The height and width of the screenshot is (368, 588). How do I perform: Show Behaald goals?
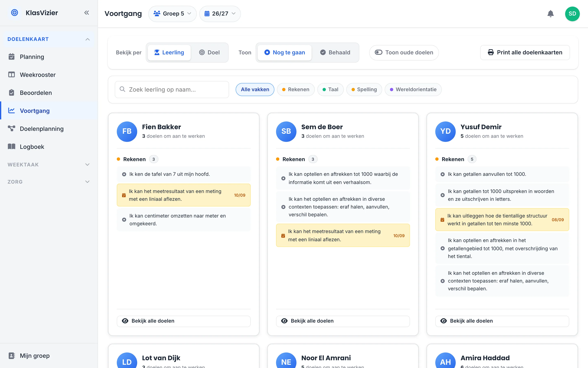[x=335, y=52]
